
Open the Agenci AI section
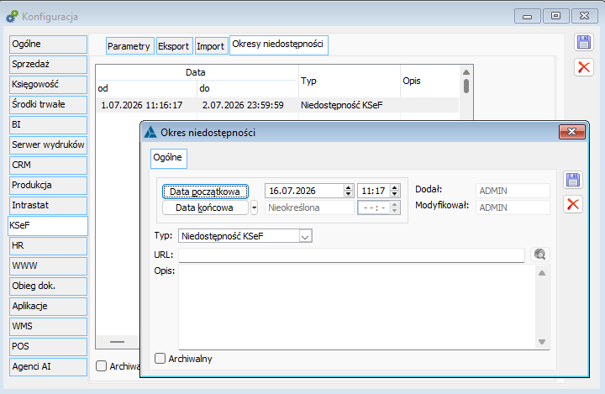[x=48, y=367]
